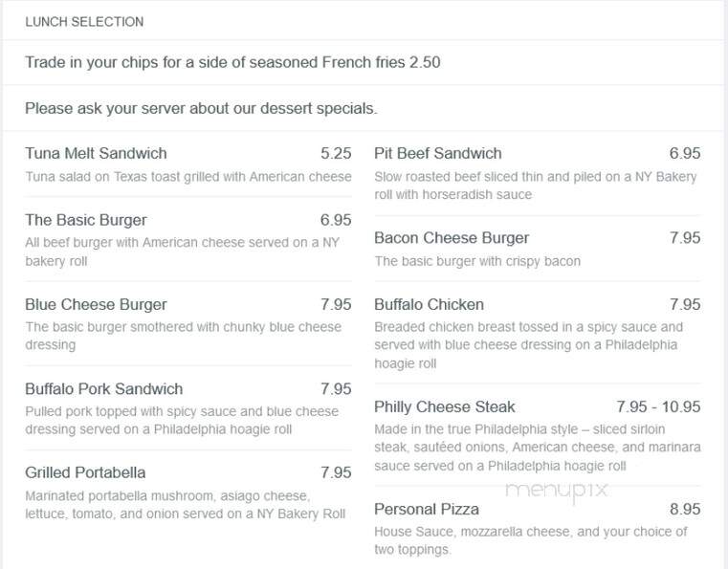Open the Grilled Portabella menu item
The image size is (728, 569).
85,472
